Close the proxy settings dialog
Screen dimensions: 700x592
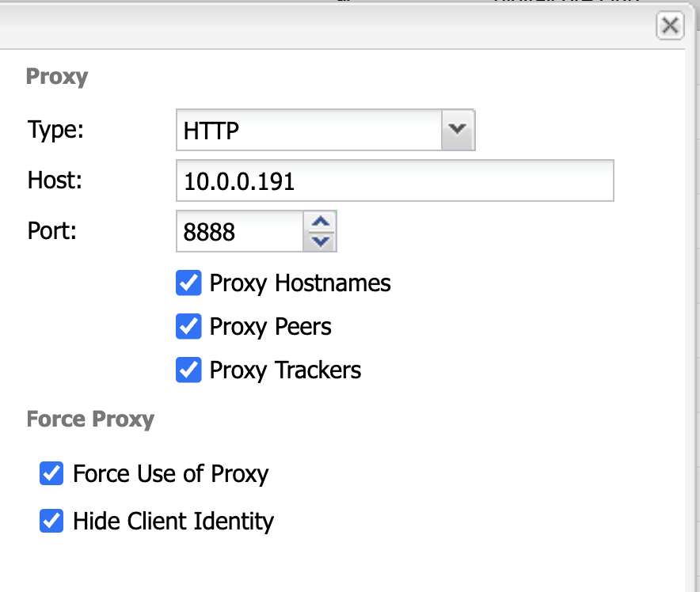(670, 26)
